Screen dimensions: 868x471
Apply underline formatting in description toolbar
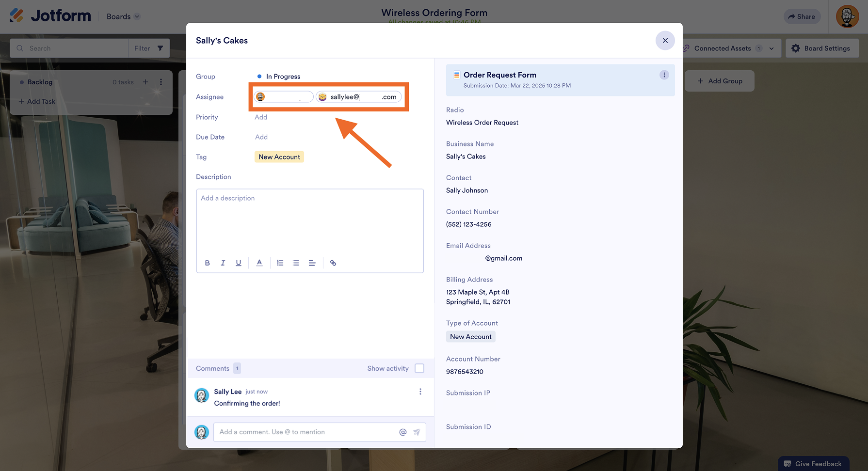click(x=239, y=263)
